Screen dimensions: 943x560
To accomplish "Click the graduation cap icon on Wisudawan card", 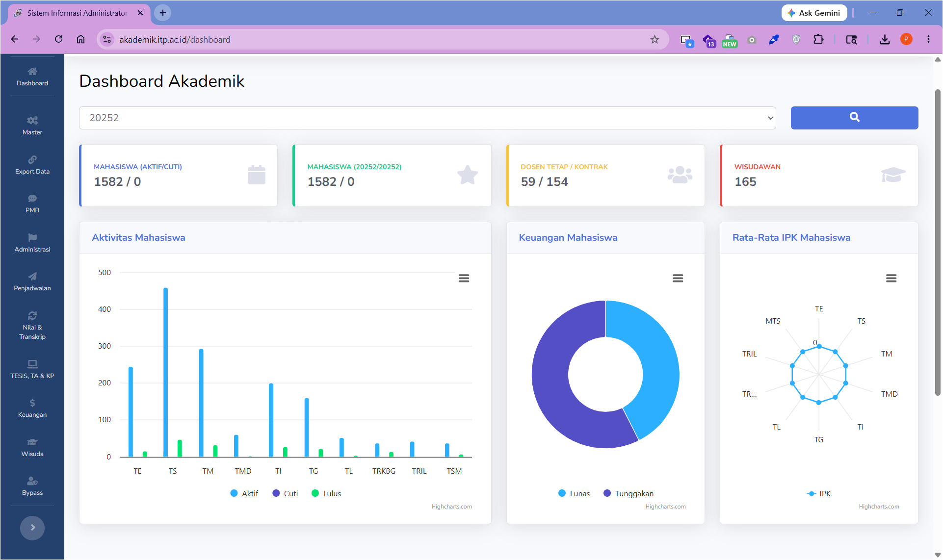I will pos(893,175).
